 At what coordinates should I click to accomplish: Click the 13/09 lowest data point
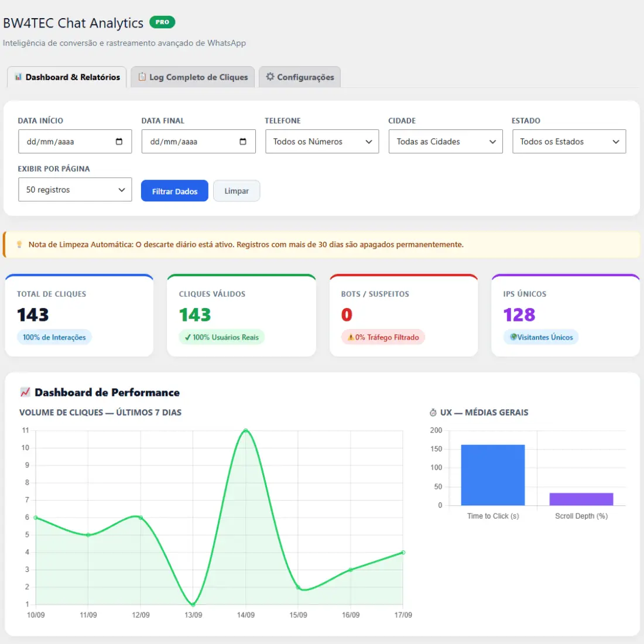coord(193,604)
